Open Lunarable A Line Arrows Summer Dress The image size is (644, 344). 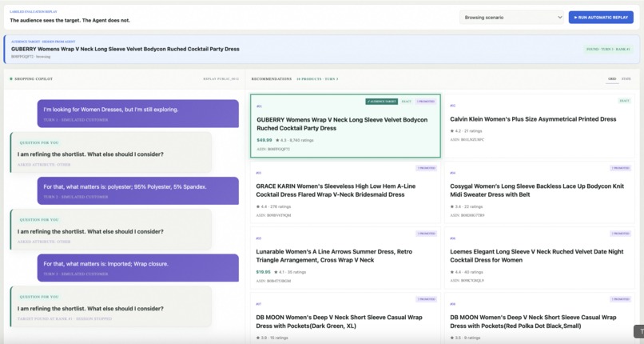click(334, 256)
